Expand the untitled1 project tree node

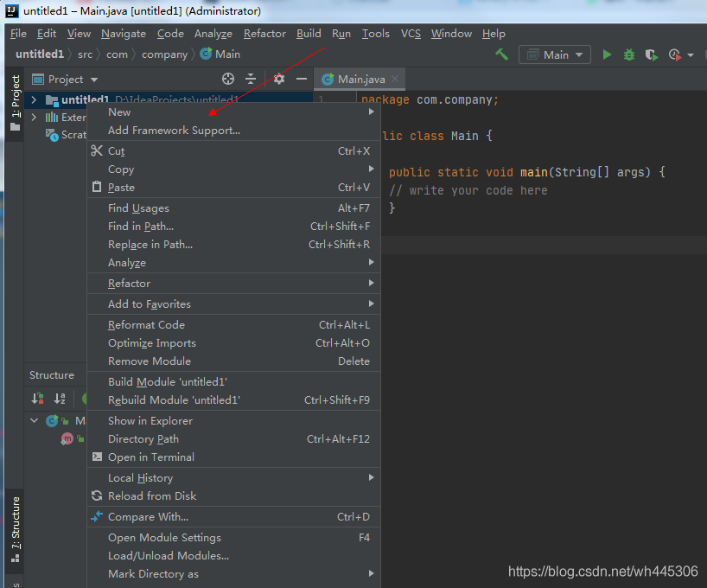point(34,100)
